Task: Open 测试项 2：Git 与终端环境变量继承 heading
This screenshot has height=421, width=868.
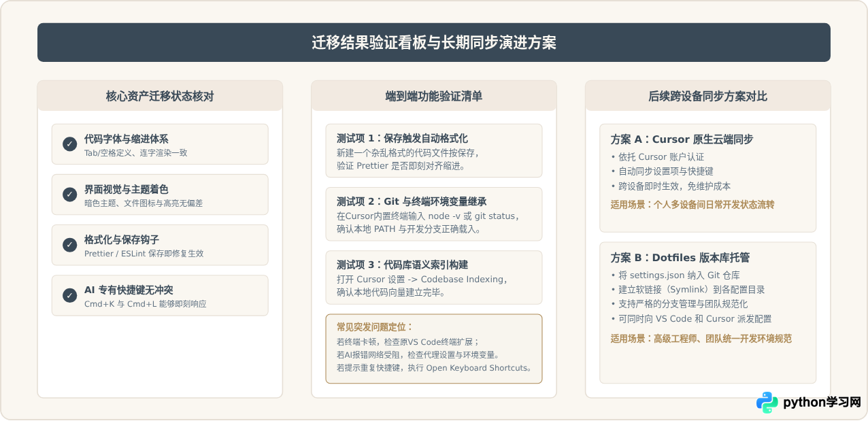Action: click(x=412, y=201)
